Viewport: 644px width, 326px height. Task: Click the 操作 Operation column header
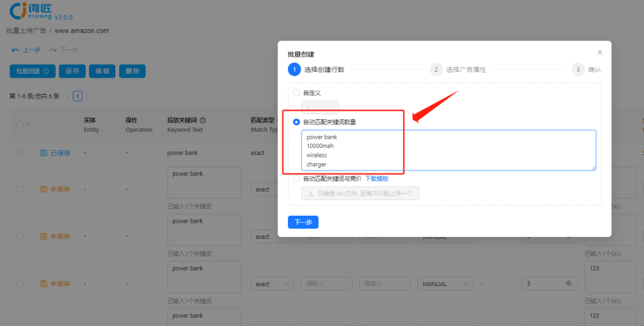[139, 125]
